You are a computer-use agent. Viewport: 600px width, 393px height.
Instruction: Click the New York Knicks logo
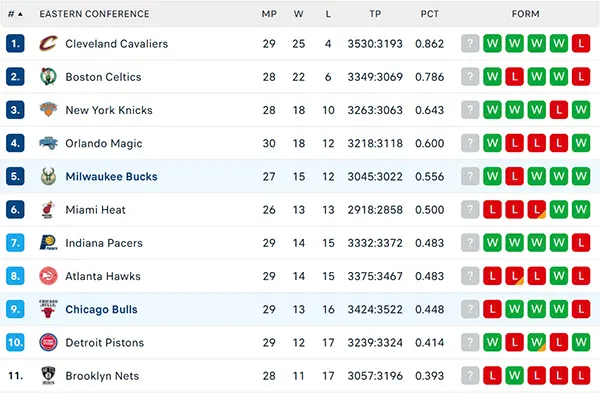48,110
